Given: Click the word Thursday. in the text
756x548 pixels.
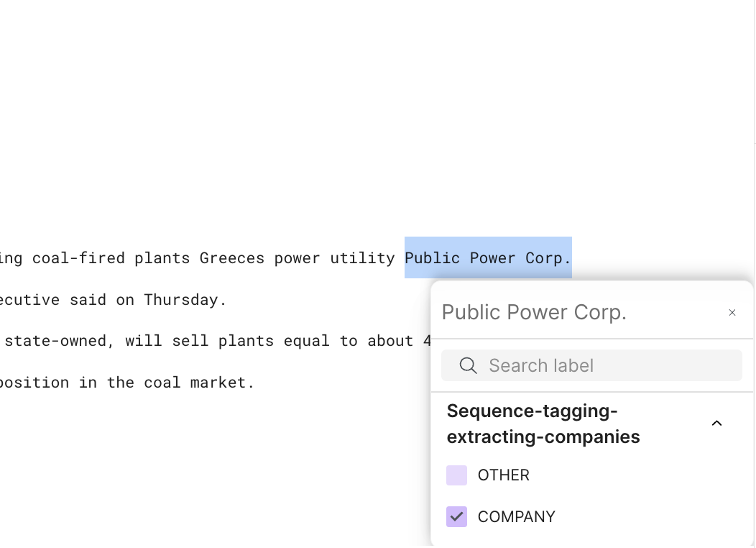Looking at the screenshot, I should [x=185, y=300].
